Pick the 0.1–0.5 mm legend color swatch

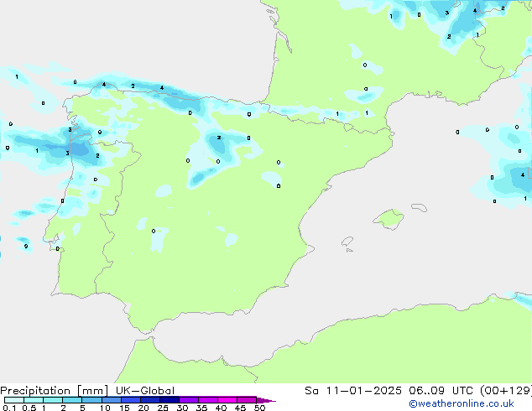pyautogui.click(x=14, y=400)
